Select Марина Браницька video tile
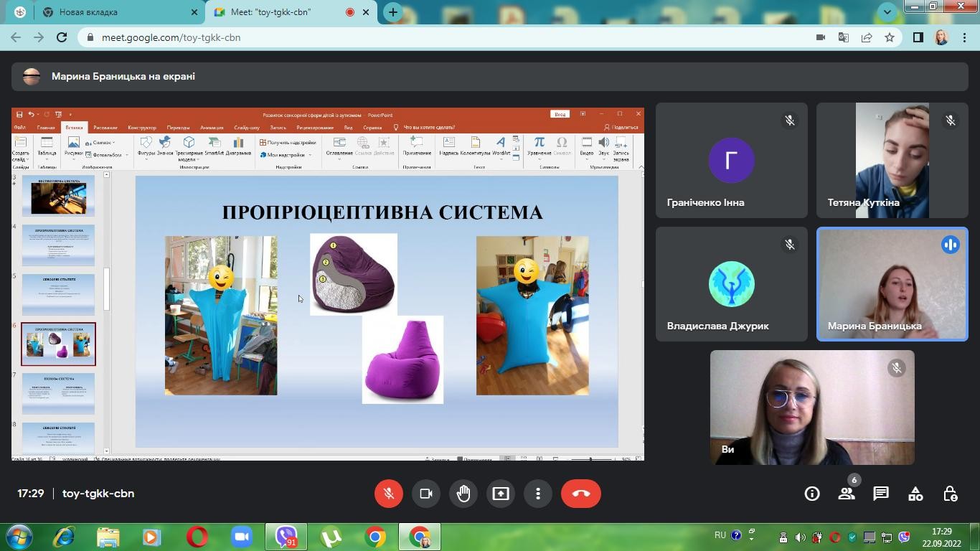Viewport: 980px width, 551px height. pyautogui.click(x=892, y=284)
